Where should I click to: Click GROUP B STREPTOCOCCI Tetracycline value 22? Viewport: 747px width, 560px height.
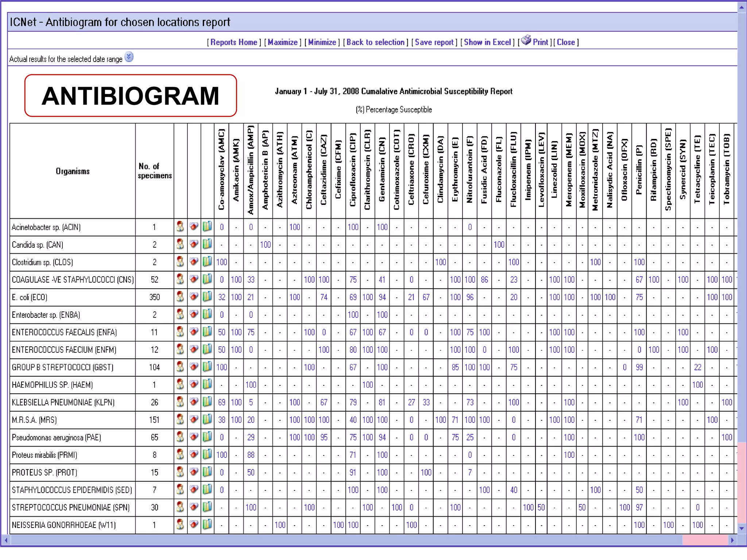(697, 367)
